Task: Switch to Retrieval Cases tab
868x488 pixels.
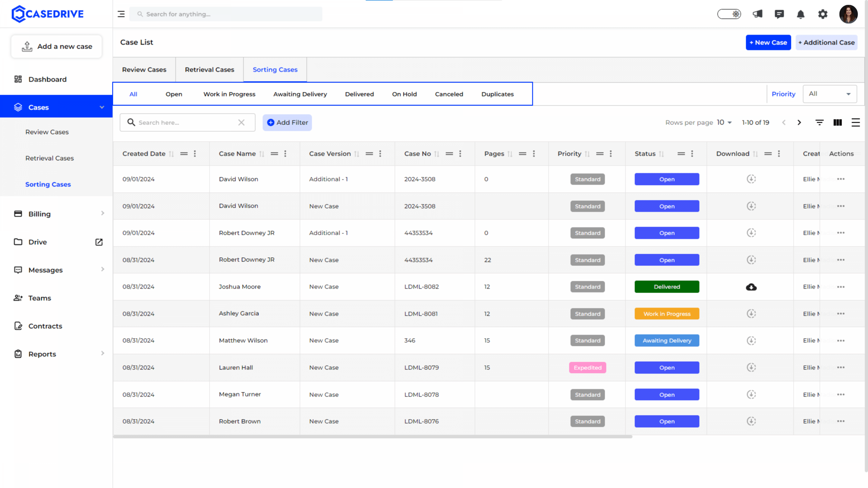Action: click(209, 70)
